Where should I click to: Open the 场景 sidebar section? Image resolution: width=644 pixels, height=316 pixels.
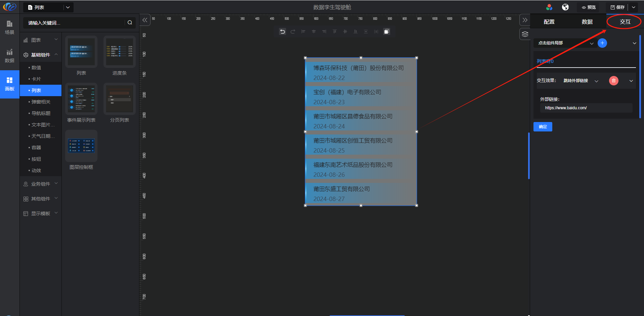pos(9,27)
